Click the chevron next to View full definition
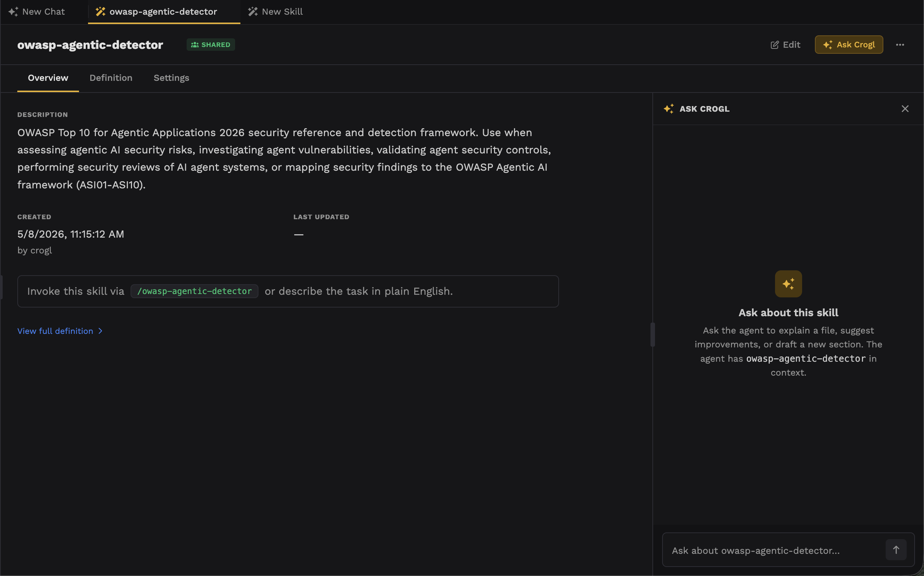The image size is (924, 576). (x=100, y=331)
